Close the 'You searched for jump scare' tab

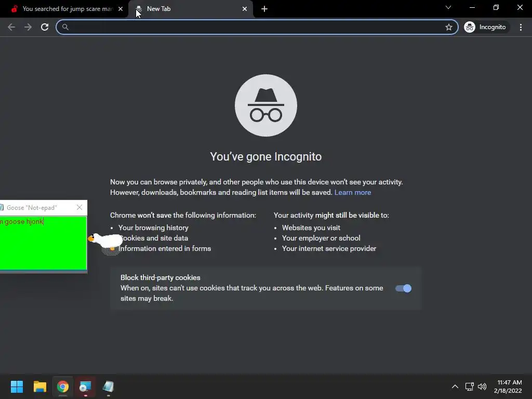[121, 9]
